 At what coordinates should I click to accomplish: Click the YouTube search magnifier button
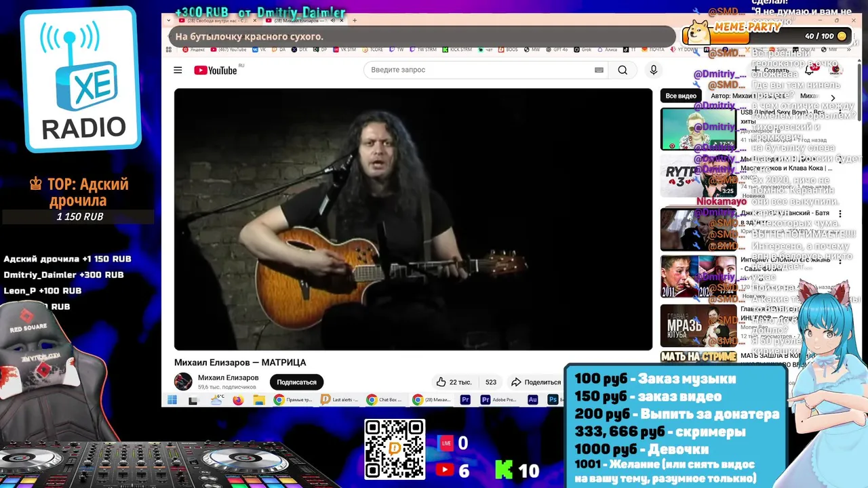point(623,70)
